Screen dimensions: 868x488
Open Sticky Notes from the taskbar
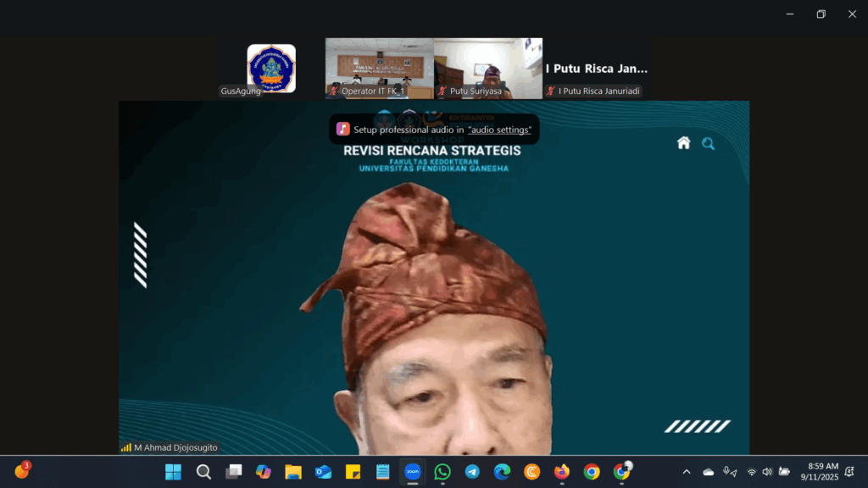[x=353, y=472]
